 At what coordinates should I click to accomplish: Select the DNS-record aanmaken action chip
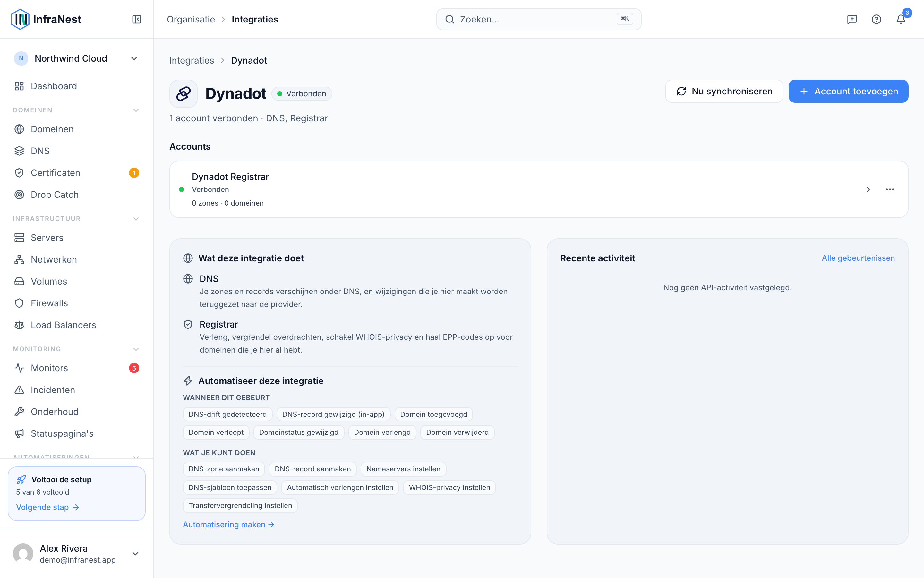tap(312, 469)
